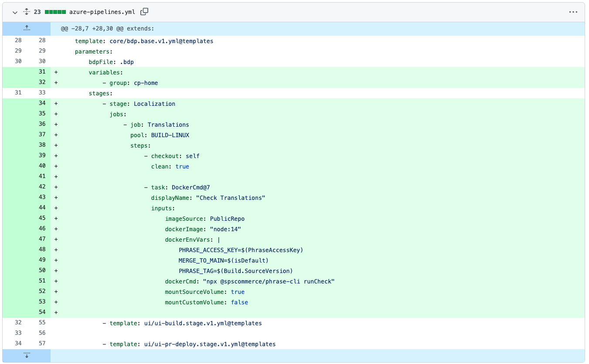Click the 'pool: BUILD-LINUX' line
The width and height of the screenshot is (589, 364).
[x=160, y=135]
